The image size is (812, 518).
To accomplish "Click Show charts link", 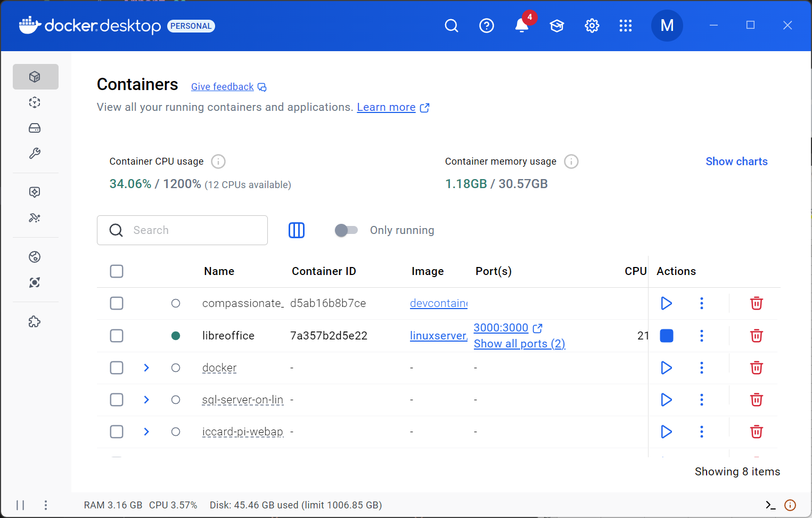I will [x=736, y=161].
